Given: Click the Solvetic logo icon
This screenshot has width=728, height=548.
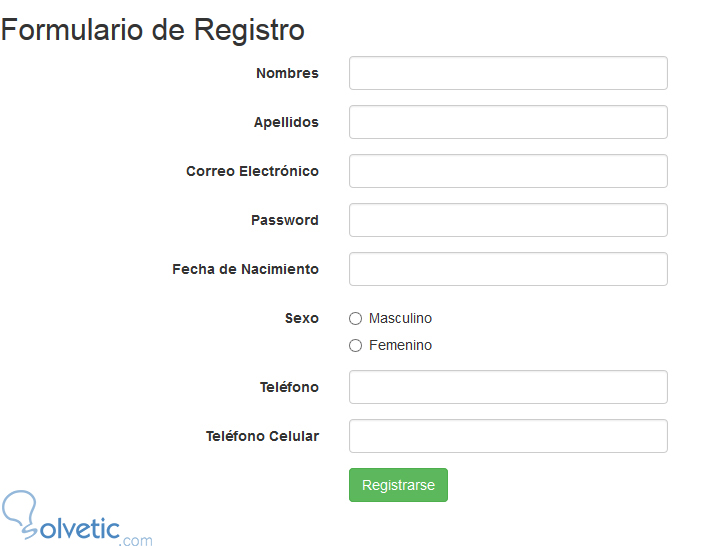Looking at the screenshot, I should [20, 513].
